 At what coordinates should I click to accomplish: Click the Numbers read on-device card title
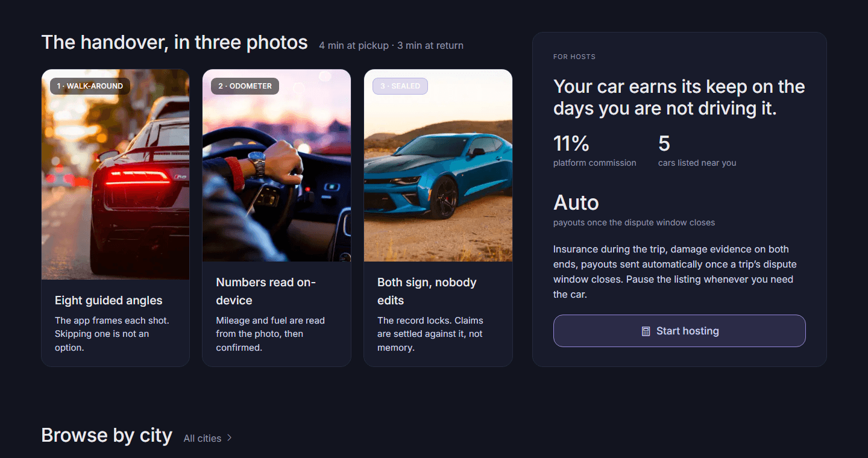point(266,291)
